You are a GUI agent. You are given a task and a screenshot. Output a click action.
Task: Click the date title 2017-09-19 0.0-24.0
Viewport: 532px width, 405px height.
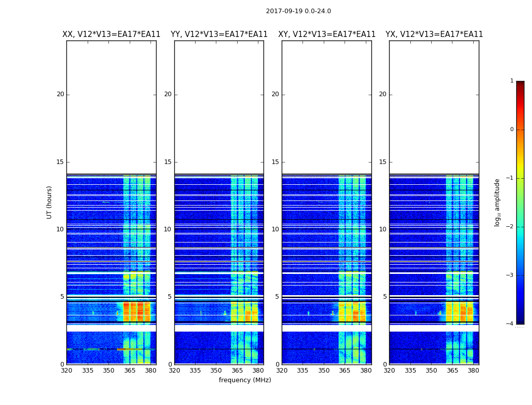pyautogui.click(x=298, y=11)
